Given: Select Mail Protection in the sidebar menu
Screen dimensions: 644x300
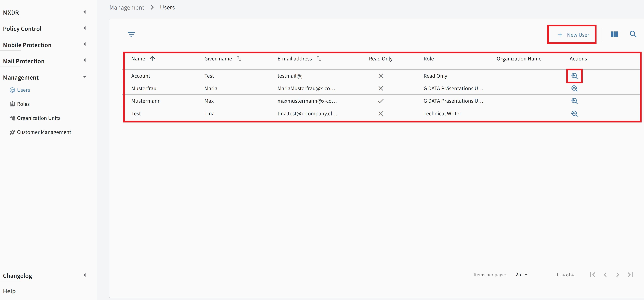Looking at the screenshot, I should click(24, 61).
